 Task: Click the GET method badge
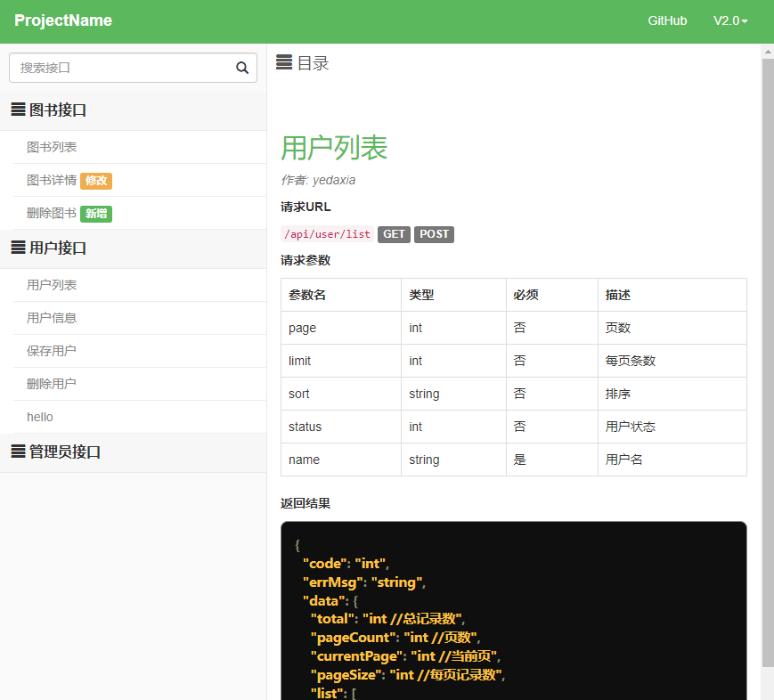point(394,234)
